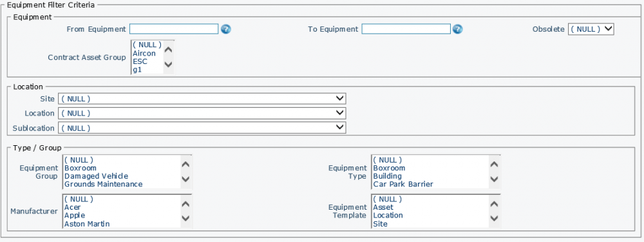
Task: Click down arrow of Equipment Template list
Action: click(x=495, y=219)
